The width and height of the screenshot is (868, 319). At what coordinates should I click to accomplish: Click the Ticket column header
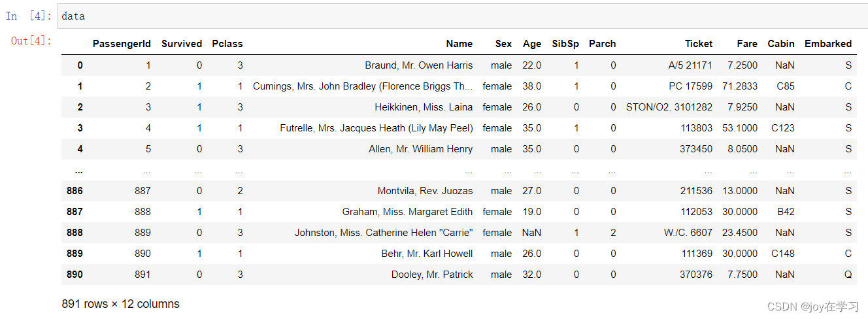[x=699, y=44]
